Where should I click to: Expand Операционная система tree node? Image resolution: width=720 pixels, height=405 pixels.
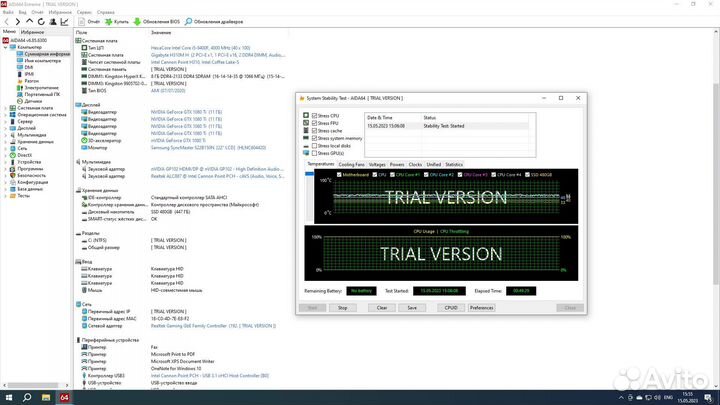pyautogui.click(x=6, y=115)
